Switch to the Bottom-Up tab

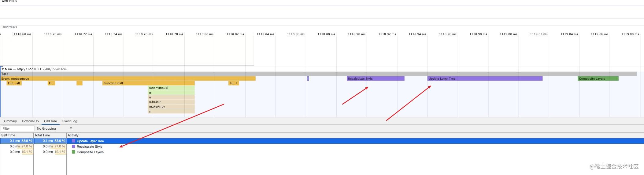[x=30, y=121]
